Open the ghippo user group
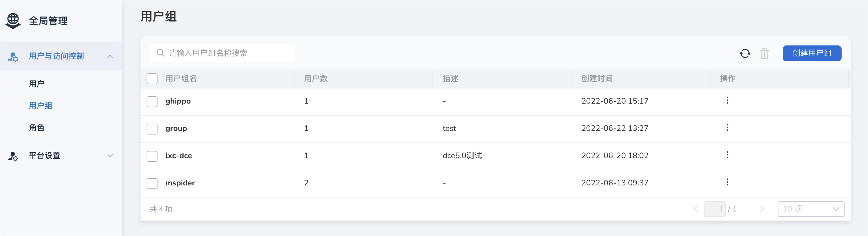Image resolution: width=868 pixels, height=236 pixels. click(x=178, y=101)
